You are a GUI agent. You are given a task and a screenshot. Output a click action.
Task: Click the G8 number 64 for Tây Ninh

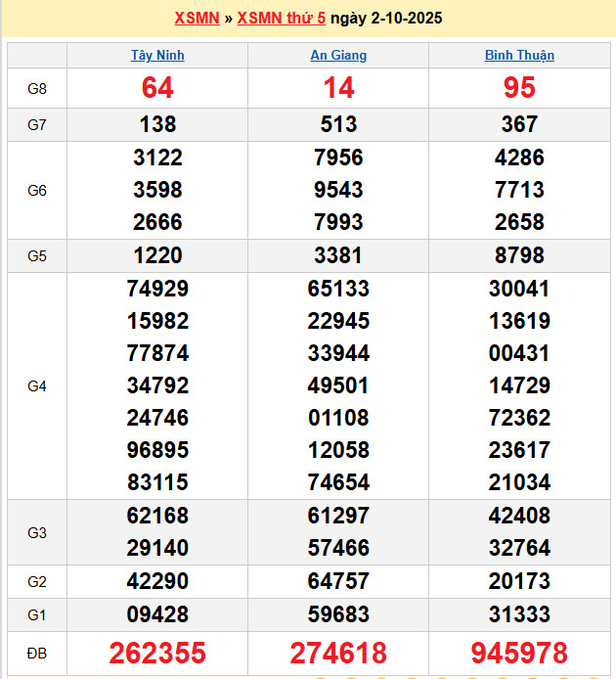click(x=157, y=88)
